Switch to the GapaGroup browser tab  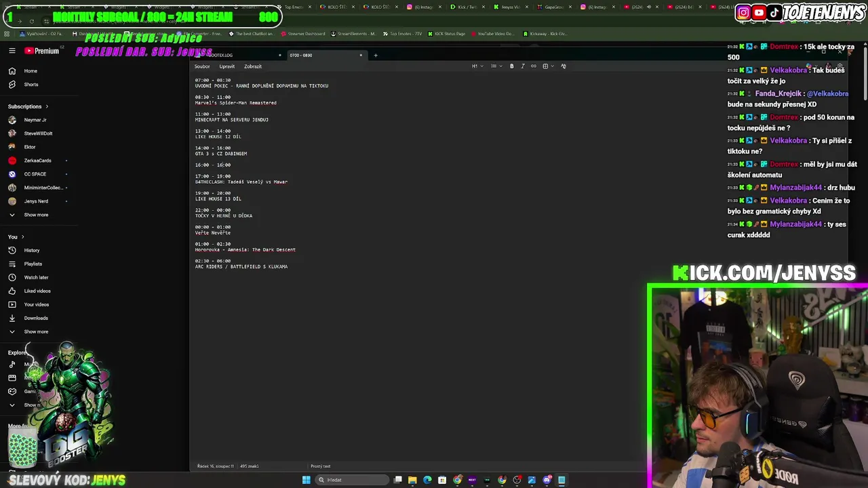[x=554, y=7]
